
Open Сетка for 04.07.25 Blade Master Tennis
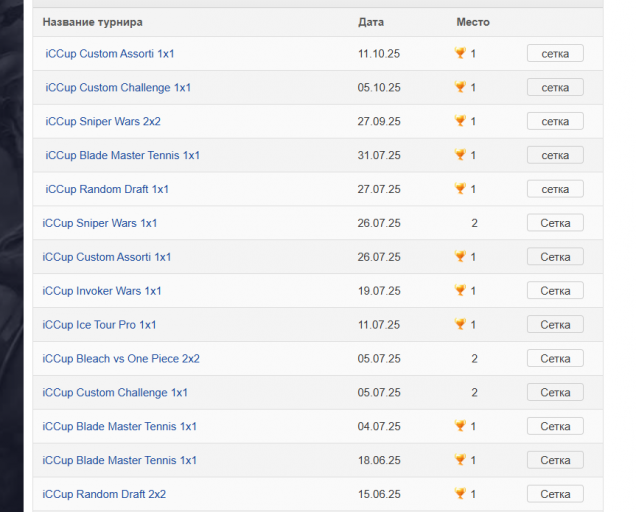click(555, 426)
